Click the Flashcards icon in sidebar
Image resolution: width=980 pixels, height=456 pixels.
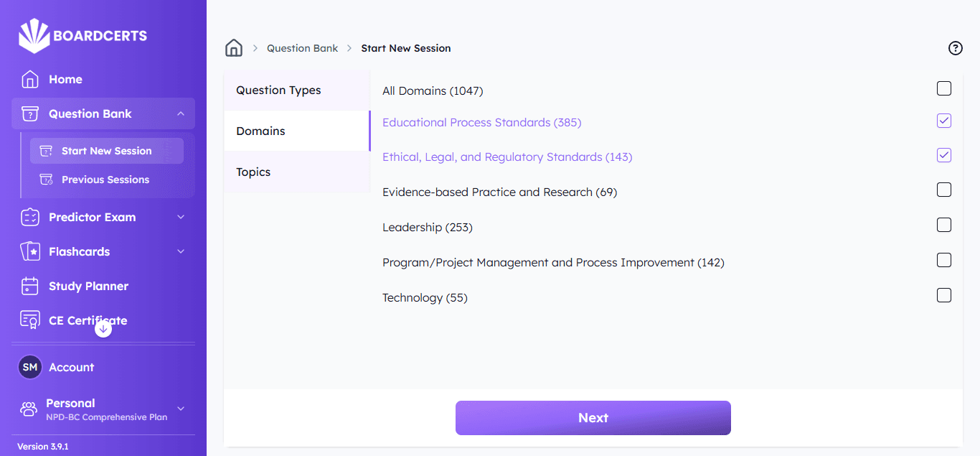coord(30,251)
